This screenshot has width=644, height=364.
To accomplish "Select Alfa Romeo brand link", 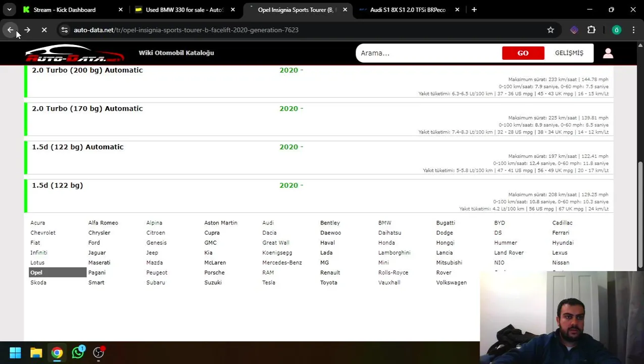I will [x=103, y=223].
